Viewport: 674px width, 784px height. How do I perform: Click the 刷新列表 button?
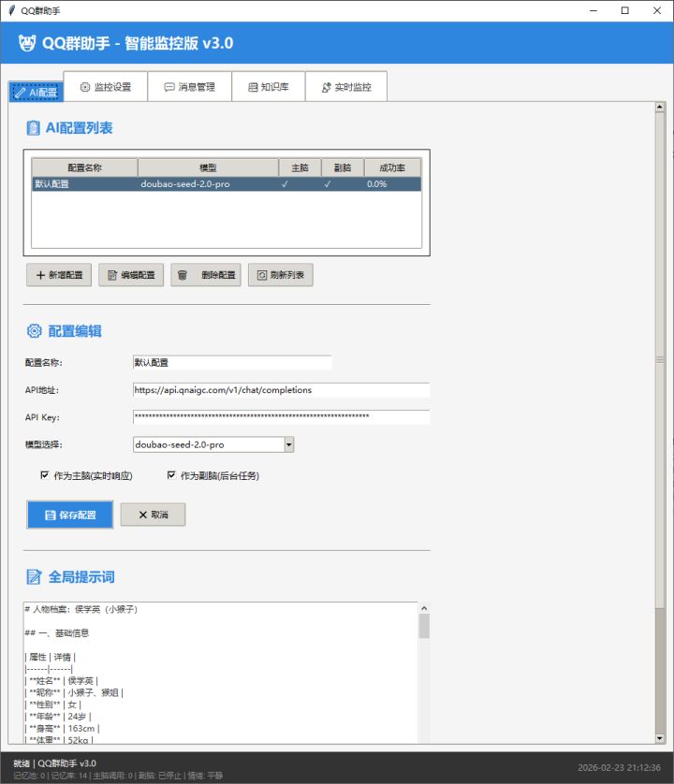[281, 275]
